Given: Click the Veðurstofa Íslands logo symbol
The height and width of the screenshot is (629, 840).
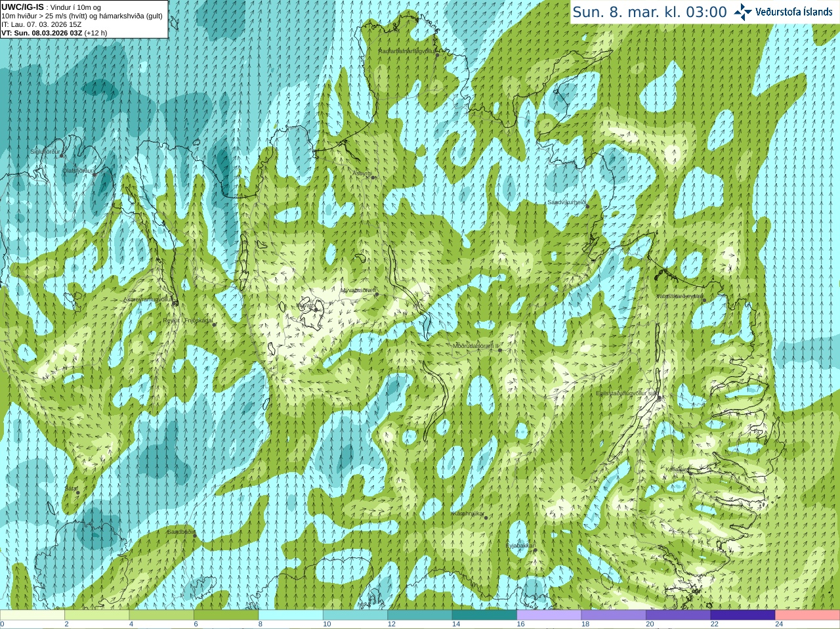Looking at the screenshot, I should tap(743, 12).
